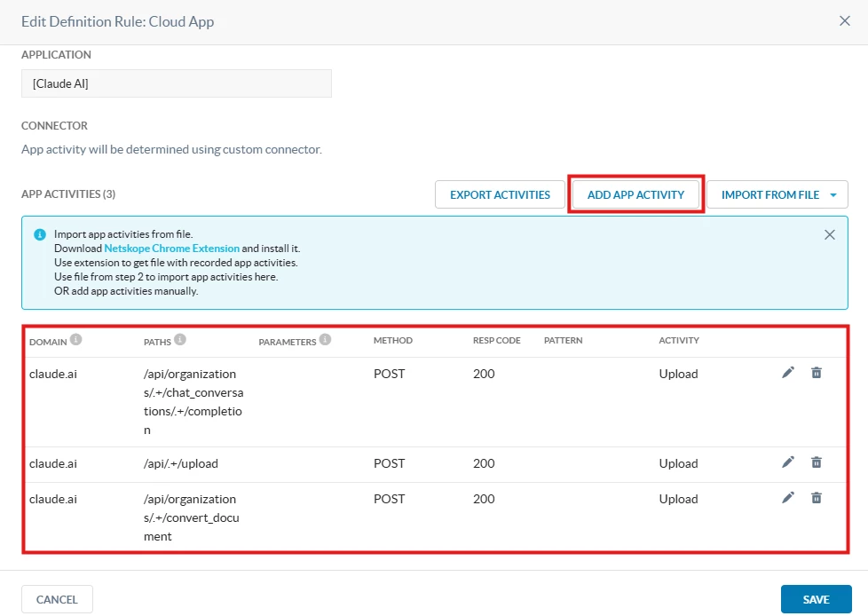Click POST method in convert_document row
The image size is (868, 616).
(x=389, y=499)
